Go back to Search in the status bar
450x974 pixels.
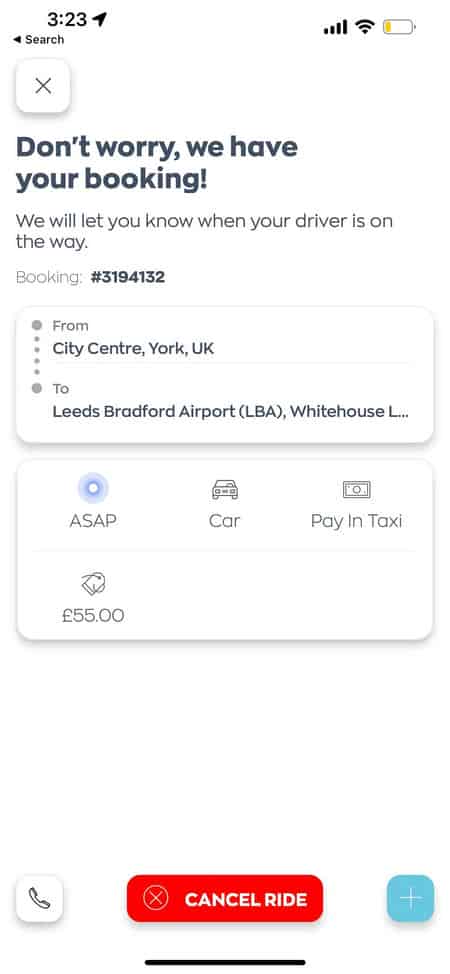(x=39, y=39)
